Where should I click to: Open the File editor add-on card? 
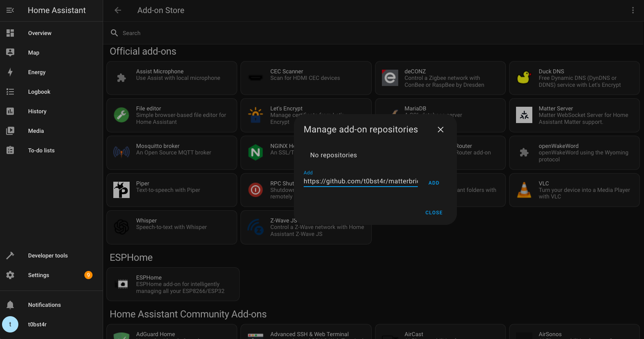click(x=172, y=115)
